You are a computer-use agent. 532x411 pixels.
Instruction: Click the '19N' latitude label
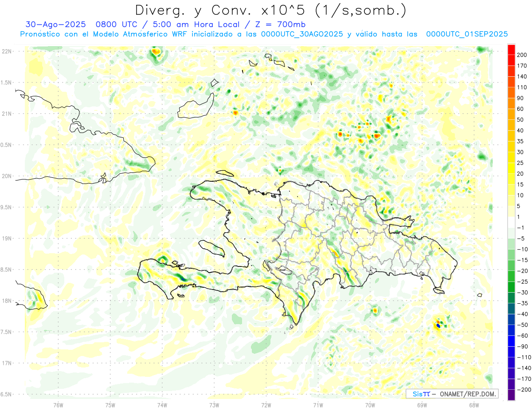coord(7,239)
